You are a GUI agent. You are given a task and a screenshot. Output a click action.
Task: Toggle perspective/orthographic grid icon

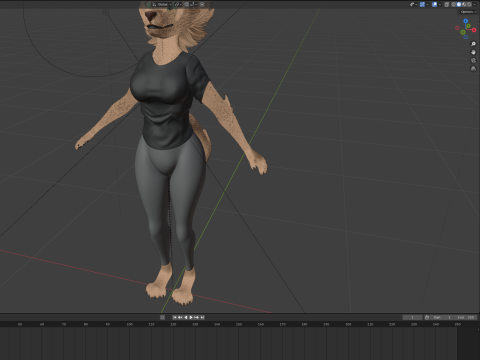pyautogui.click(x=473, y=69)
